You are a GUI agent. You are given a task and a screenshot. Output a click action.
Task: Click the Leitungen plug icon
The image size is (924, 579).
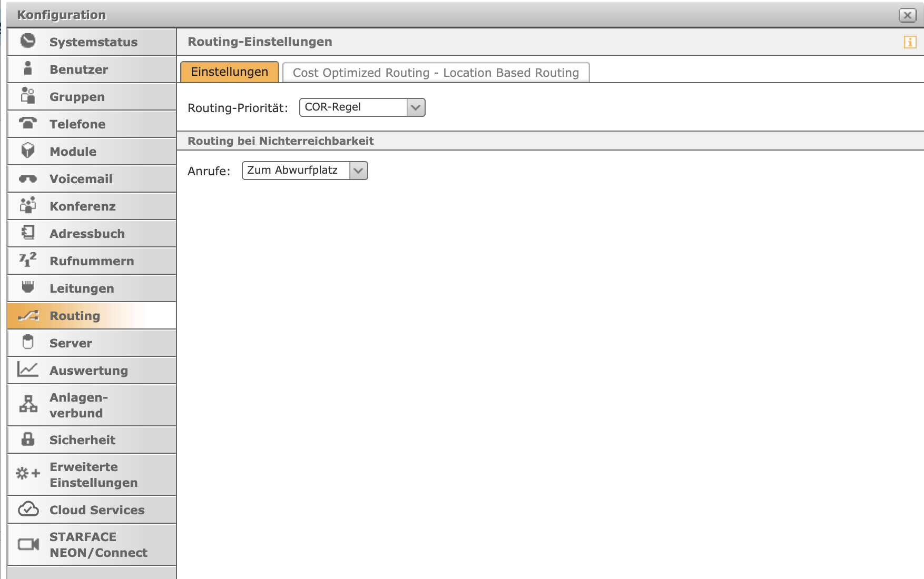pos(28,287)
